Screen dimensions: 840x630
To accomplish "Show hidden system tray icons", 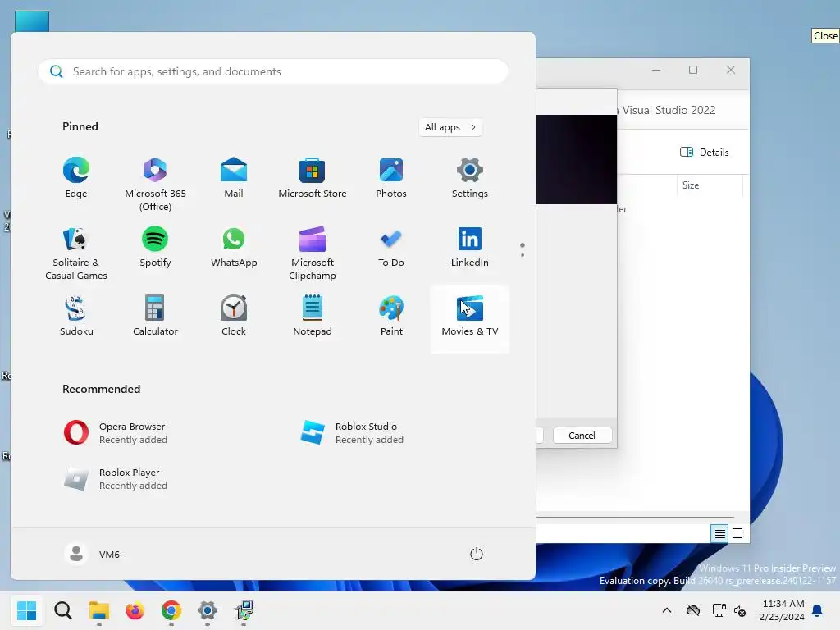I will click(666, 610).
